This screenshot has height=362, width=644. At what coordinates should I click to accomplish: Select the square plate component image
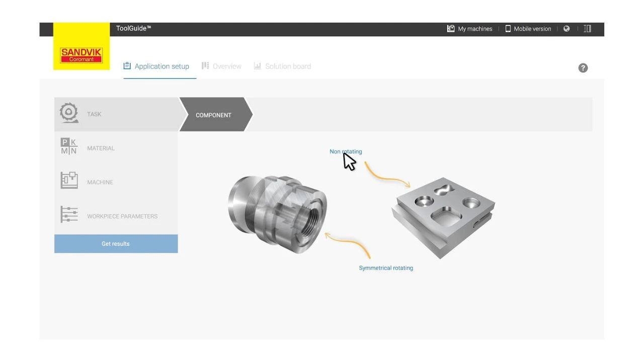[443, 216]
